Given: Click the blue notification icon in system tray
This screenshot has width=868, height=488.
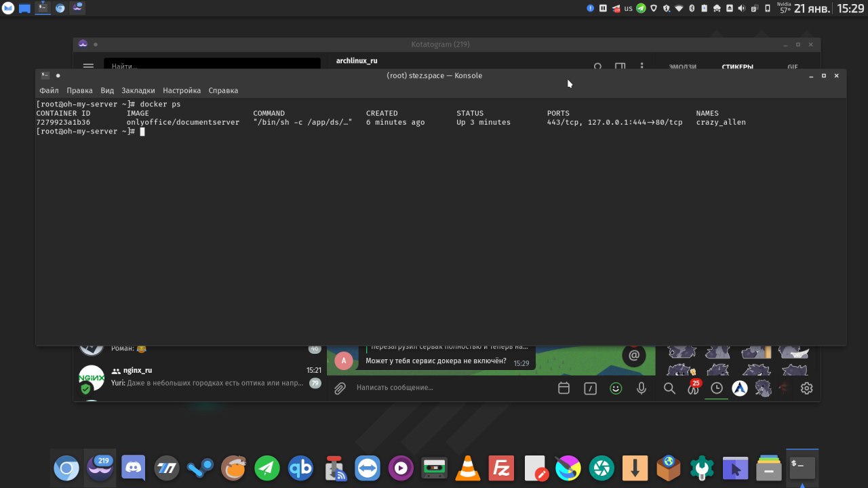Looking at the screenshot, I should point(590,8).
